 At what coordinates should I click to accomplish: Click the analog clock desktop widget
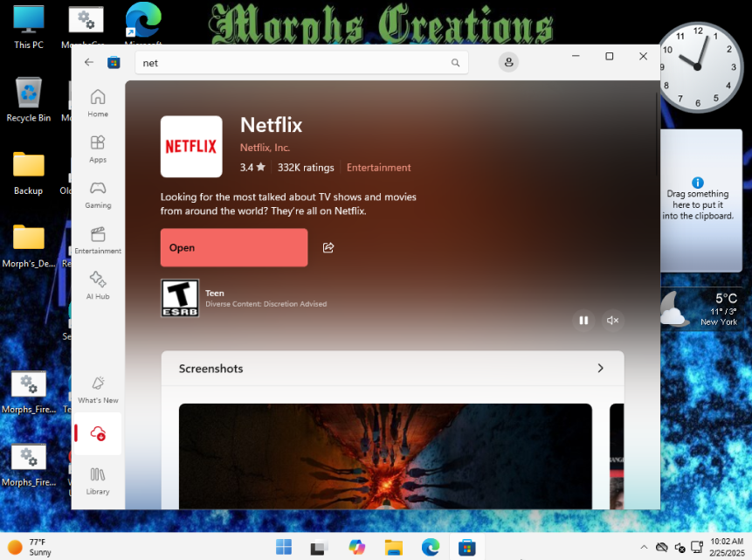(x=699, y=66)
